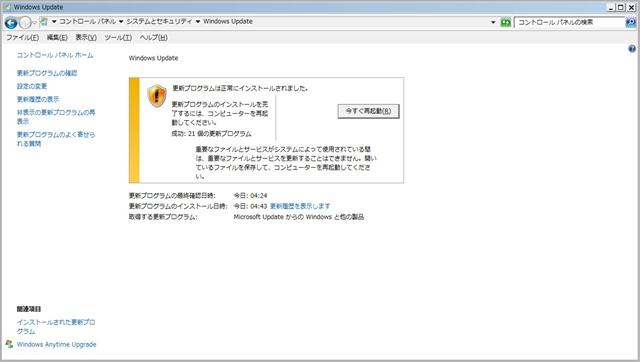Click Windows Update breadcrumb in address bar
Image resolution: width=640 pixels, height=362 pixels.
click(x=228, y=22)
